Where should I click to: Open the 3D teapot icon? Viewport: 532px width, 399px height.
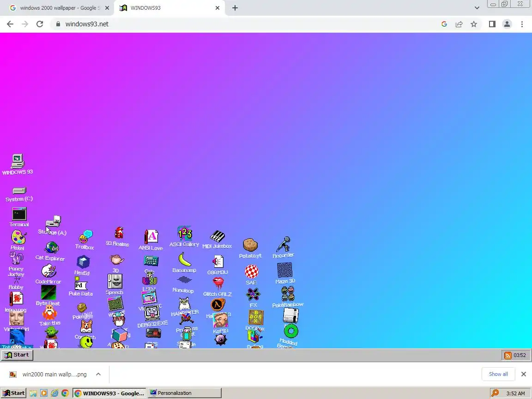[x=117, y=260]
